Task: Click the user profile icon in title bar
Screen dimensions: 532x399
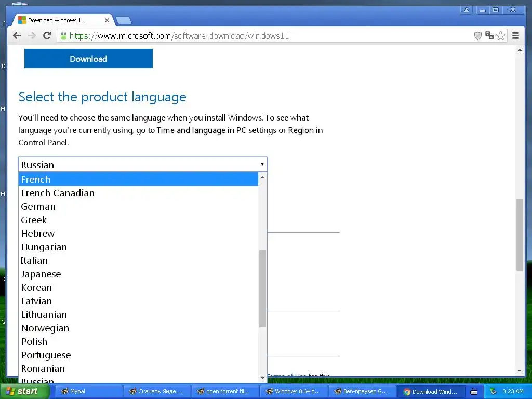Action: 467,10
